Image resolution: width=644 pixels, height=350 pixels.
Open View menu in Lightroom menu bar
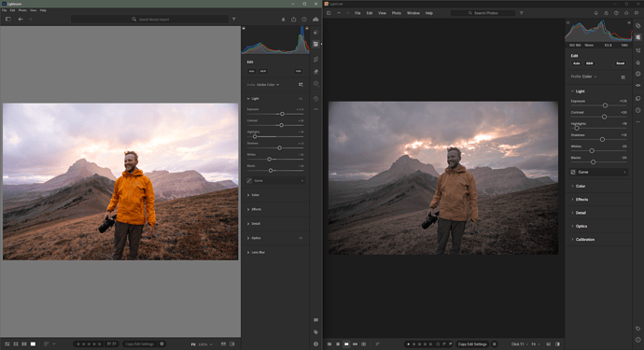[34, 10]
